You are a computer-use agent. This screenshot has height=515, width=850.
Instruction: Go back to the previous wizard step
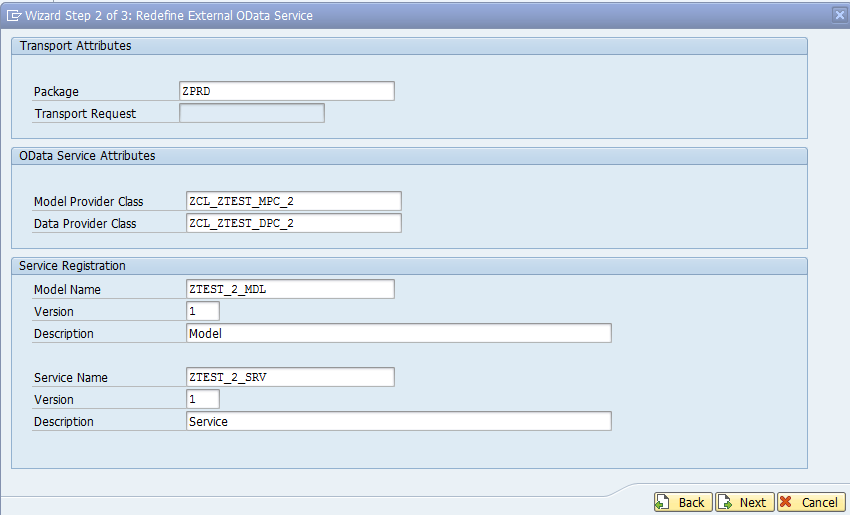[681, 502]
